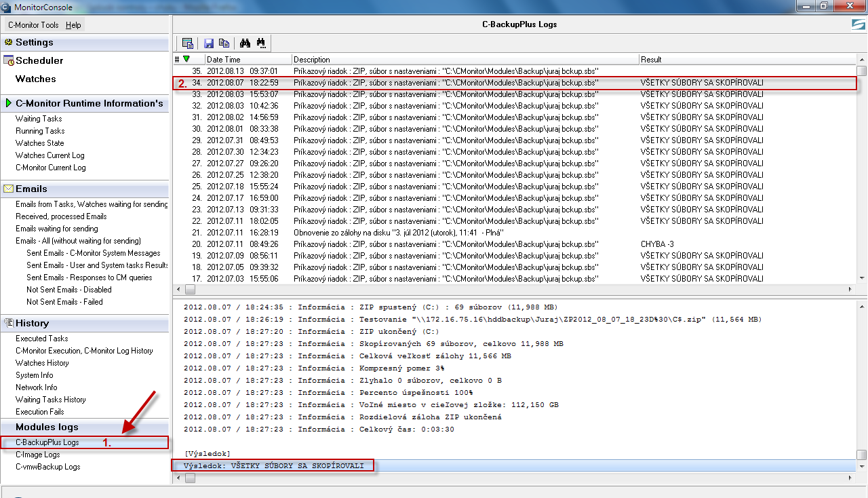This screenshot has height=498, width=868.
Task: Open C-Monitor Current Log
Action: pos(50,168)
